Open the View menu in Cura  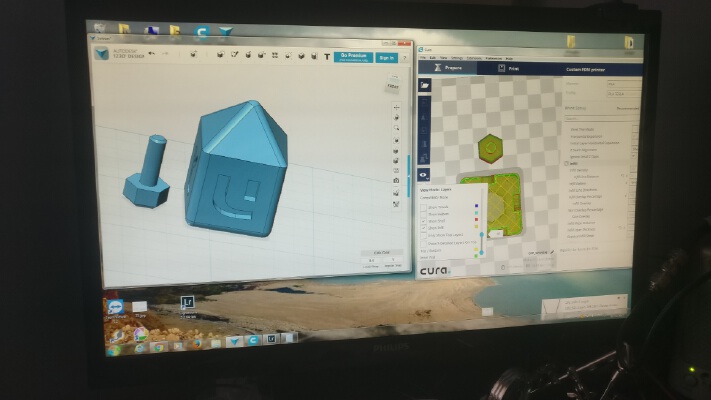(443, 58)
